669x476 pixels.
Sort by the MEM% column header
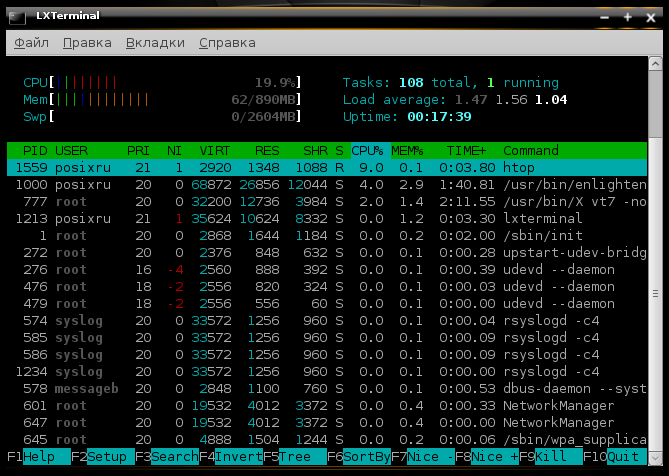tap(407, 151)
